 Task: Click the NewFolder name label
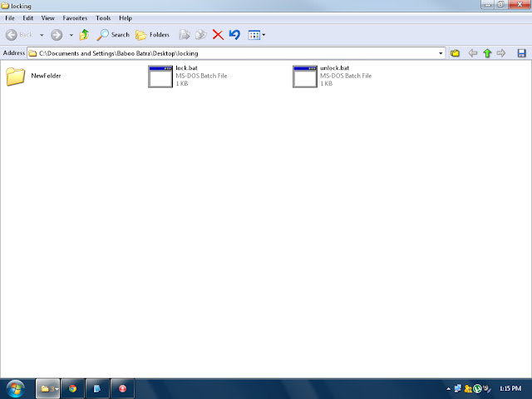click(46, 76)
